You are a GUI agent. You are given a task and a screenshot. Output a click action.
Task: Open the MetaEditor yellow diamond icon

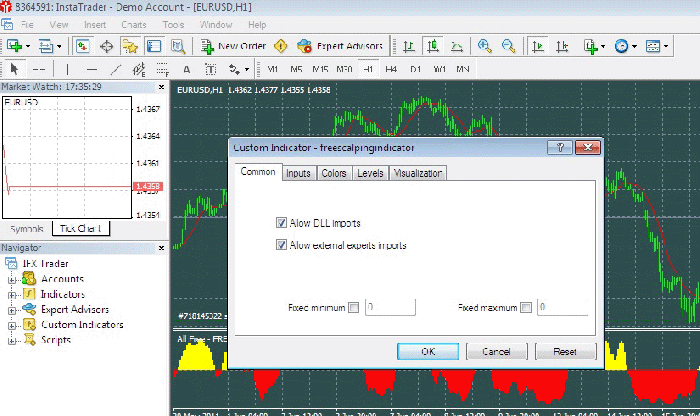280,46
